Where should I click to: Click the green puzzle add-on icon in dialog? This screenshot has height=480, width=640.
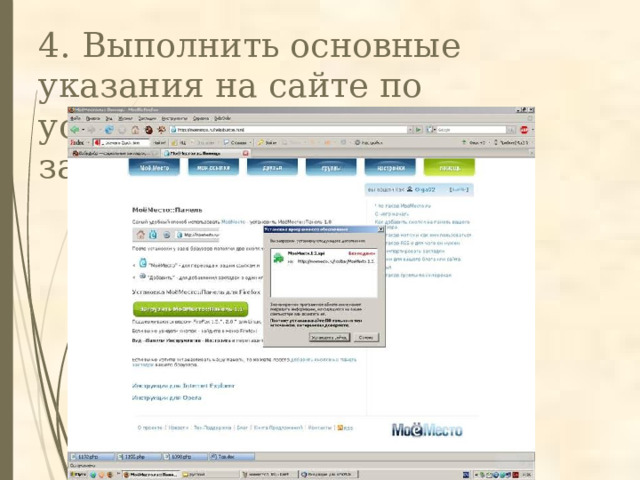(x=278, y=258)
